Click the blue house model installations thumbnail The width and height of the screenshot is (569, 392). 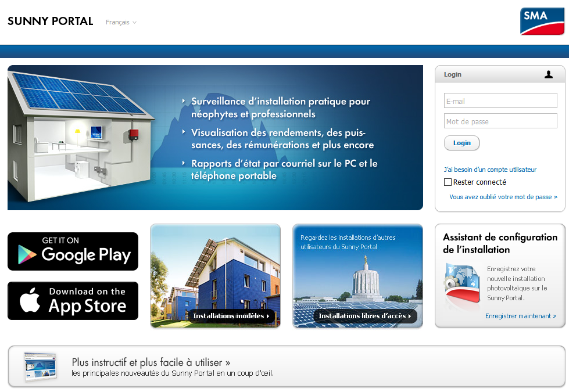pyautogui.click(x=215, y=276)
